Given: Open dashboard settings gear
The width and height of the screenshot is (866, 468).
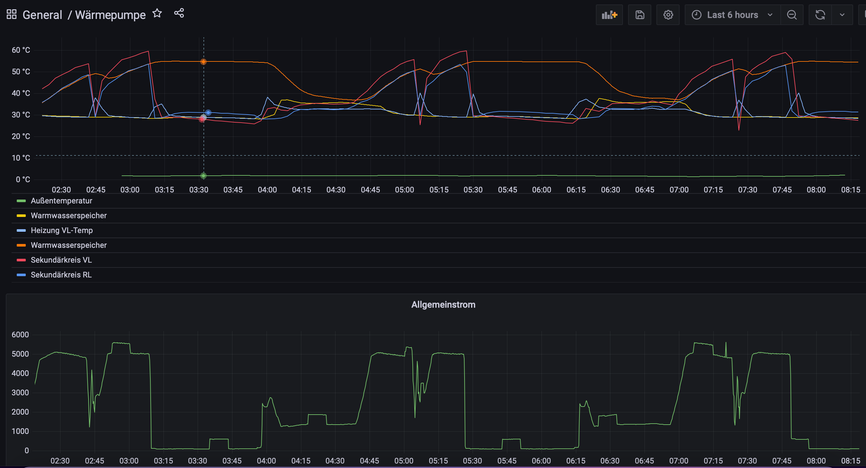Looking at the screenshot, I should pyautogui.click(x=668, y=15).
